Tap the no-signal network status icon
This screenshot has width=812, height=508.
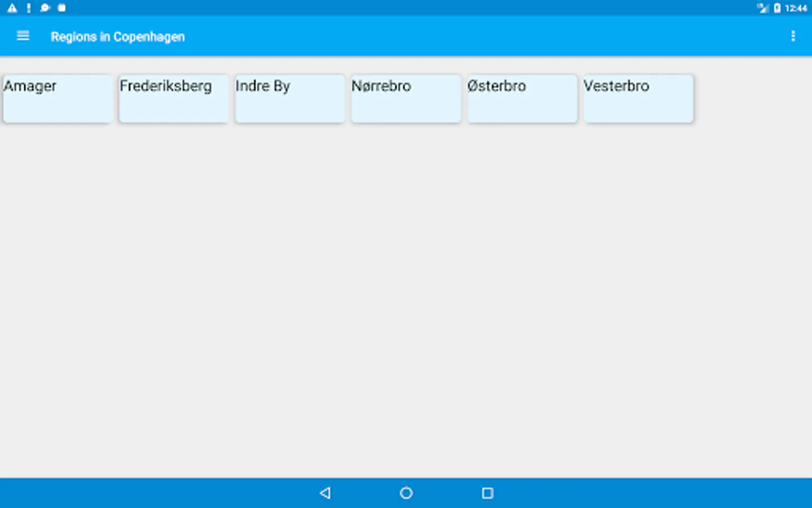pos(763,8)
